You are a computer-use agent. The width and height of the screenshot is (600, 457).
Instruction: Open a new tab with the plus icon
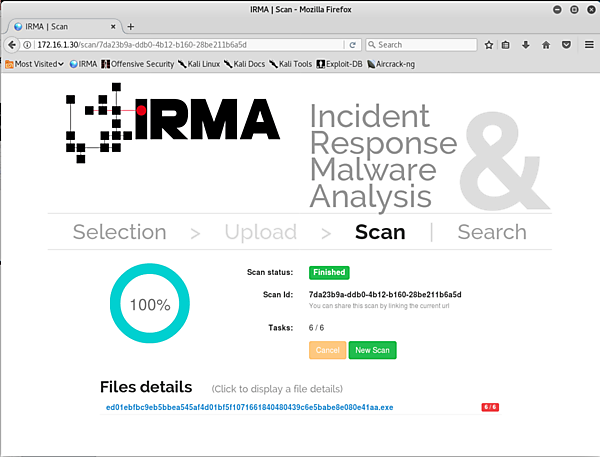click(x=131, y=26)
